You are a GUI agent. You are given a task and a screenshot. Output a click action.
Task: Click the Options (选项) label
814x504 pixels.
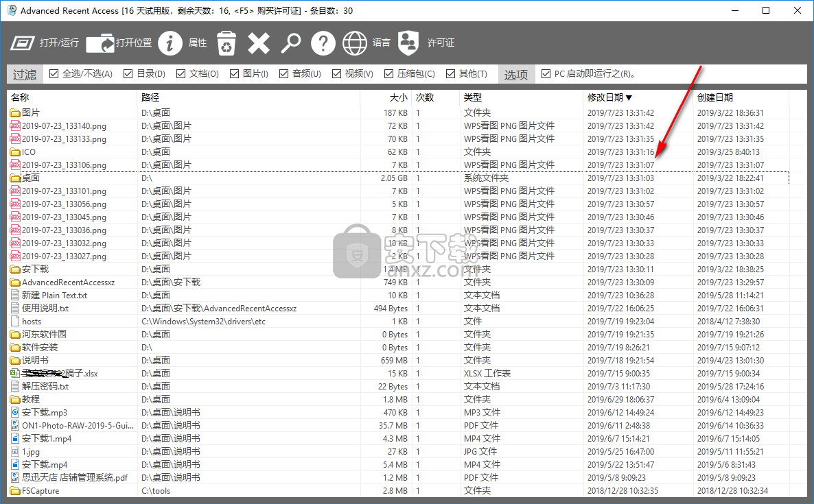tap(515, 75)
